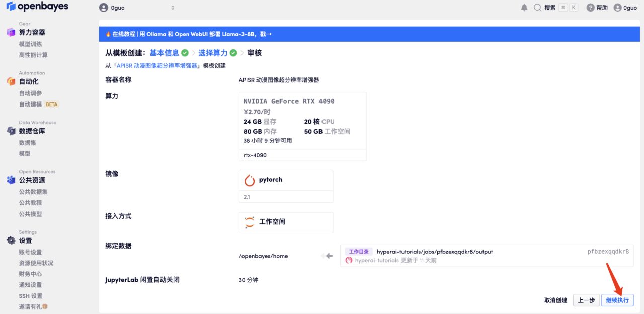Open 模型训练 in the sidebar
Viewport: 644px width, 314px height.
pos(30,44)
